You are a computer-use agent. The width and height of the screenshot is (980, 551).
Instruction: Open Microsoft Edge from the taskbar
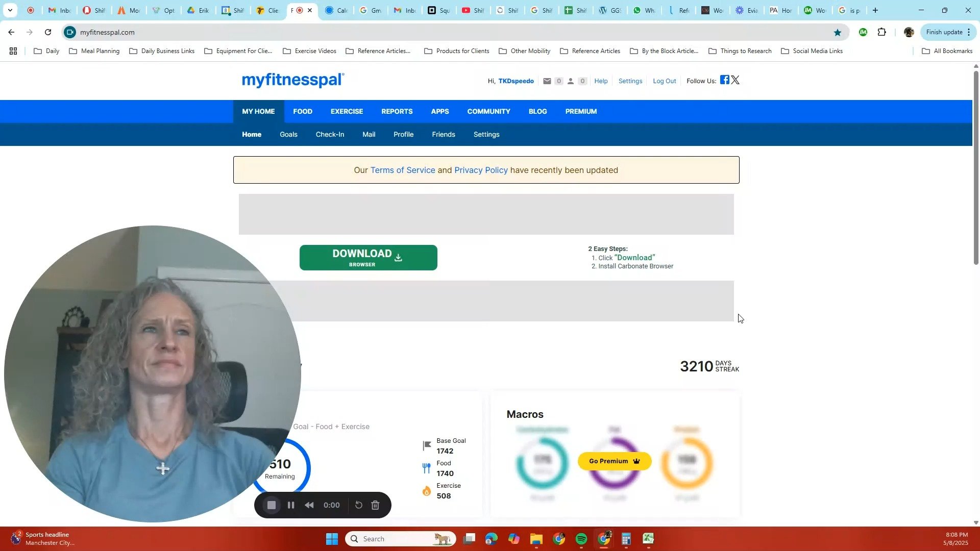(491, 539)
